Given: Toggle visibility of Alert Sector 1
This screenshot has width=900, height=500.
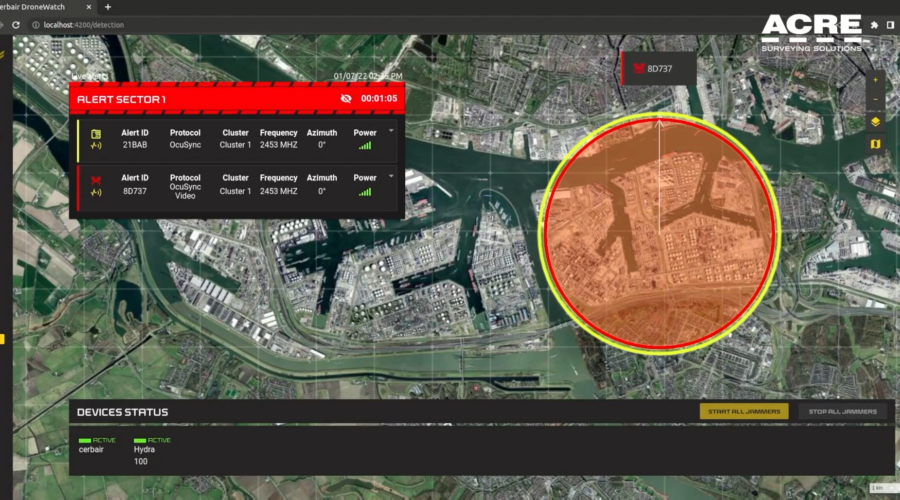Looking at the screenshot, I should pos(346,99).
